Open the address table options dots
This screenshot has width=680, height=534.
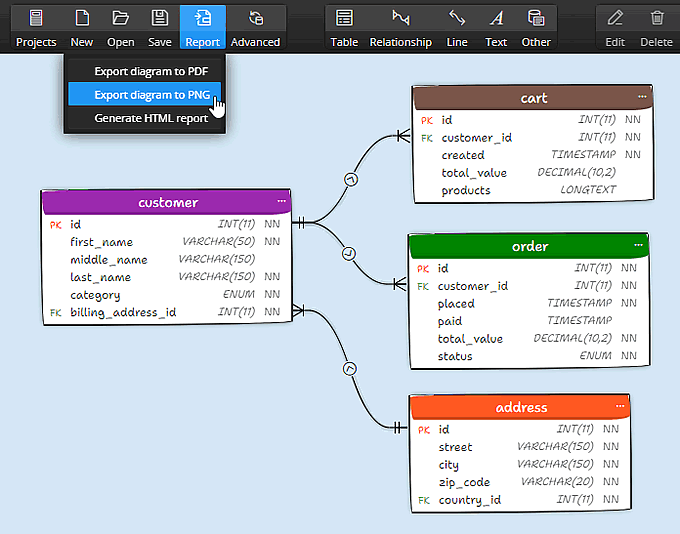coord(620,406)
